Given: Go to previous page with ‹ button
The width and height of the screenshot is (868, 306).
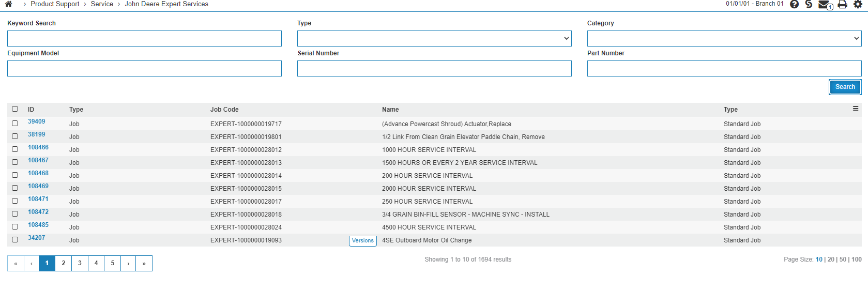Looking at the screenshot, I should coord(32,263).
